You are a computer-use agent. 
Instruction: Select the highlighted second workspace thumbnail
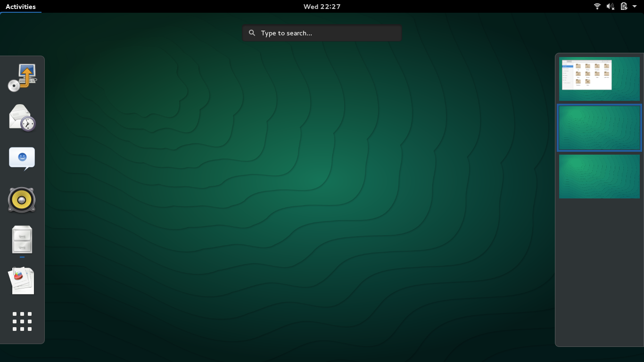coord(599,128)
